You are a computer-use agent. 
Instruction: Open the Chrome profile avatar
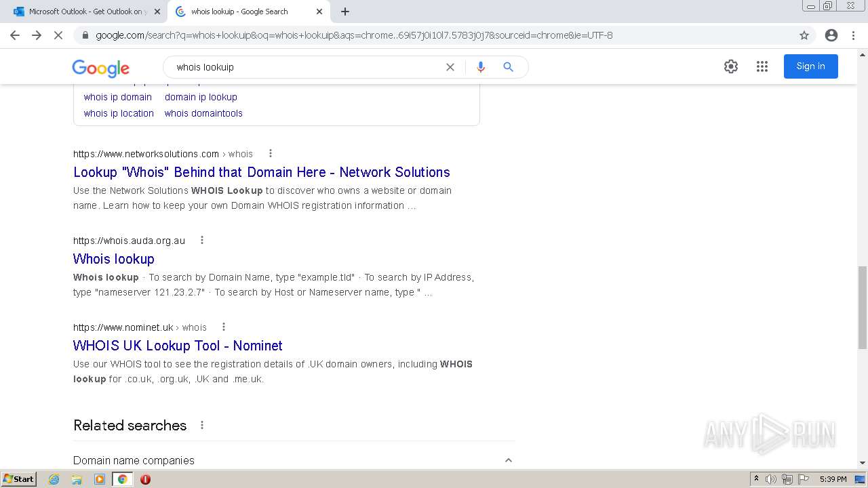pyautogui.click(x=831, y=35)
